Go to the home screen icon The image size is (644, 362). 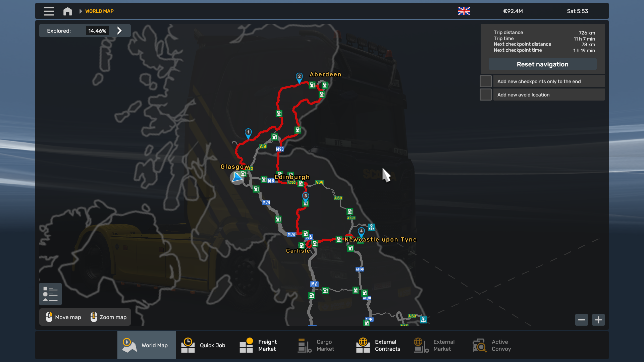pyautogui.click(x=67, y=11)
